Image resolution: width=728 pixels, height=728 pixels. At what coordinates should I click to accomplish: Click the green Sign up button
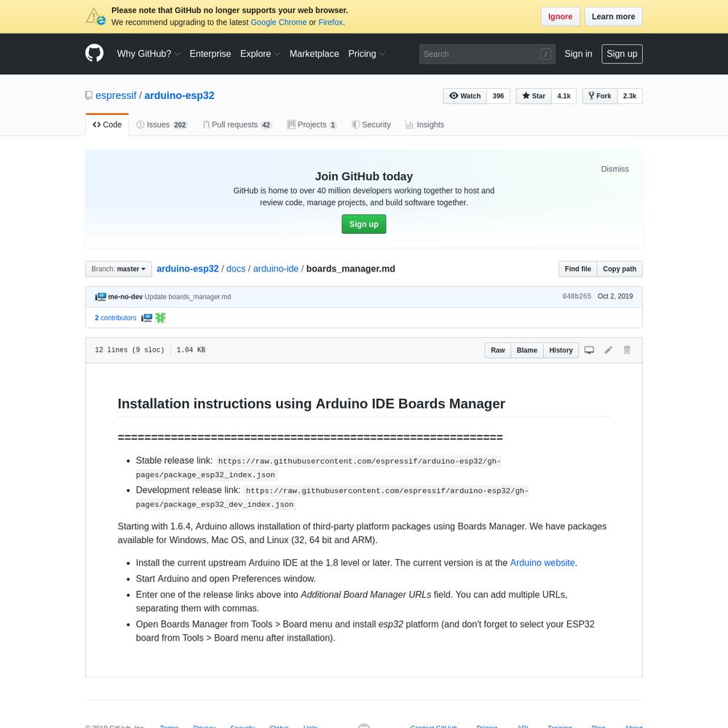363,224
